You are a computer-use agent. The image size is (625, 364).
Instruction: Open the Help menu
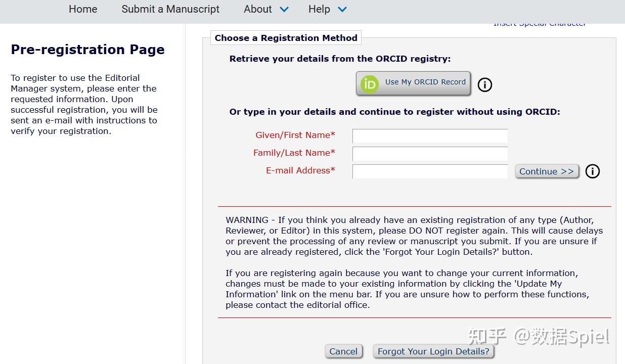[x=319, y=9]
